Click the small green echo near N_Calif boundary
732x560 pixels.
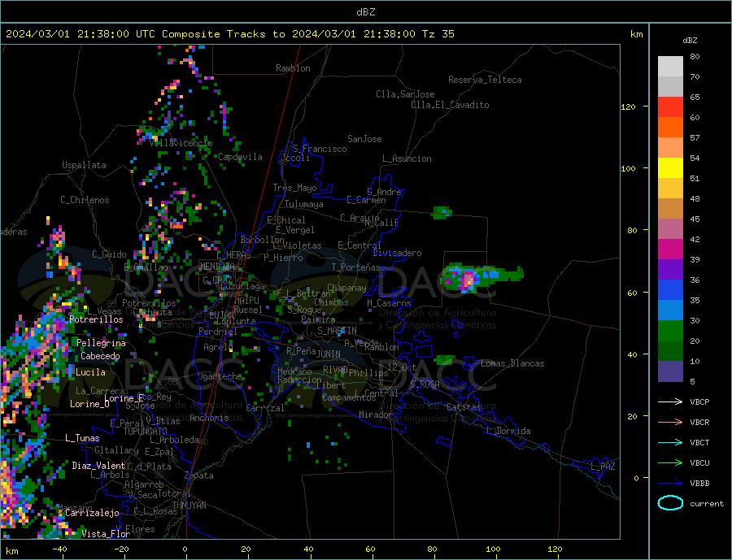tap(442, 213)
